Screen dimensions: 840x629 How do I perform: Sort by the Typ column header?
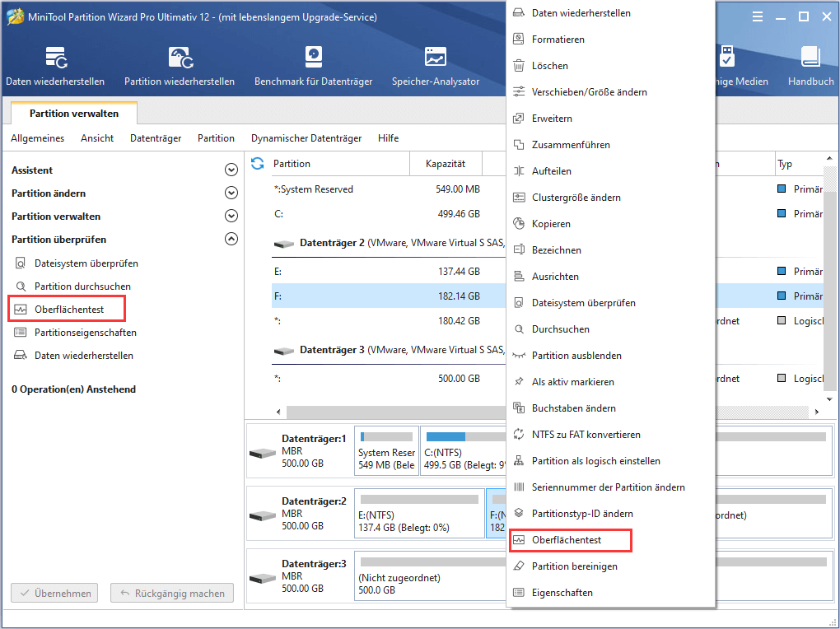(x=800, y=163)
